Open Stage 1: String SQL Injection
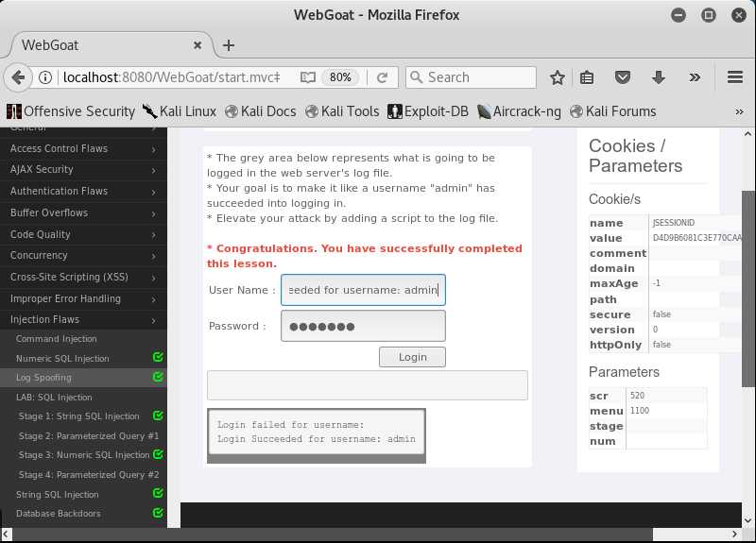 (x=78, y=416)
